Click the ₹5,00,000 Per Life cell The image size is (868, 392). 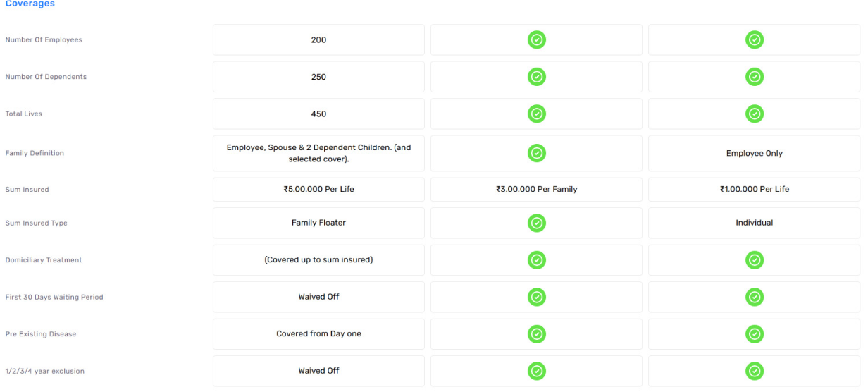click(318, 190)
